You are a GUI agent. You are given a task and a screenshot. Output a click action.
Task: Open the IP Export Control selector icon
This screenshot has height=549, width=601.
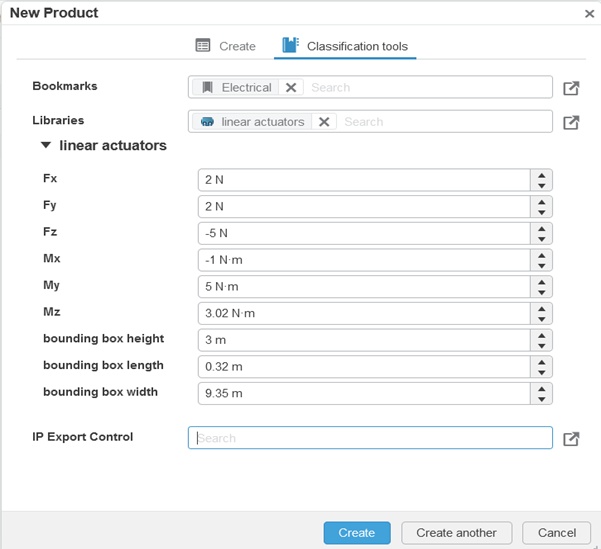pos(571,438)
